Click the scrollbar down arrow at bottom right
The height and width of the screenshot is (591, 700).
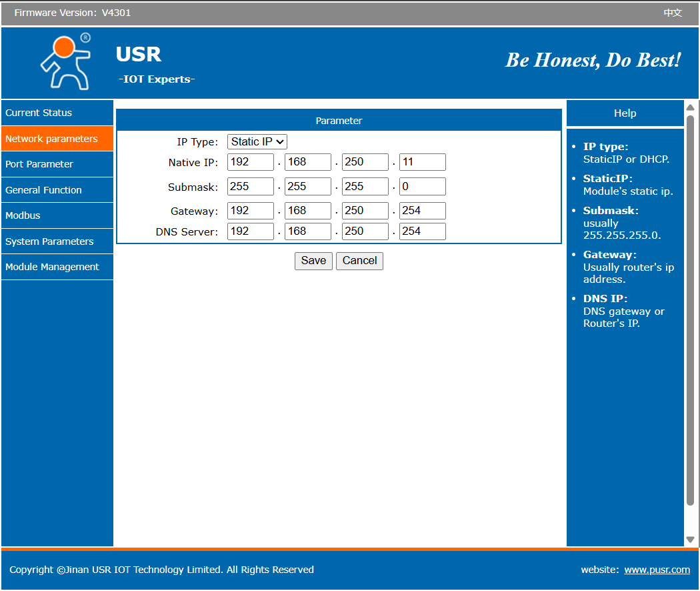click(691, 540)
